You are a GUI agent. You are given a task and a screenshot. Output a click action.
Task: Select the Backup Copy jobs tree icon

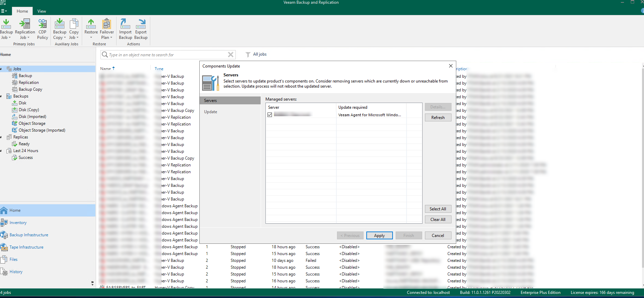[15, 89]
